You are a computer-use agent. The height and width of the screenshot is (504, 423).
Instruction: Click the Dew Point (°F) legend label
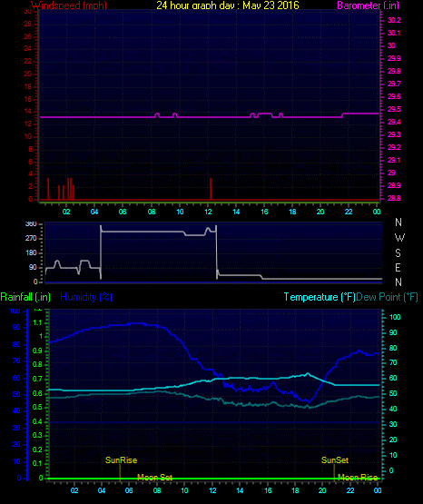coord(387,297)
